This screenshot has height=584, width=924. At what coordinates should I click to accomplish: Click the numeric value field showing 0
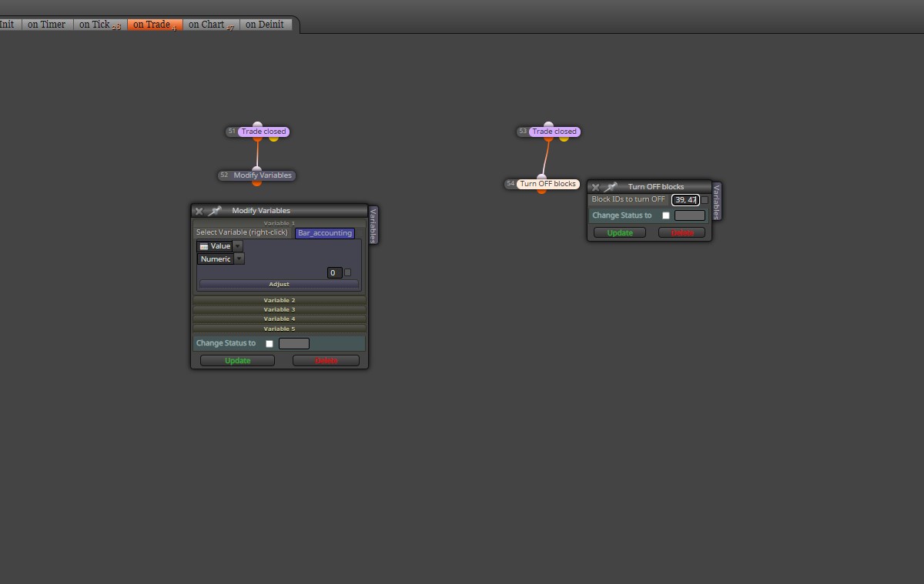tap(334, 272)
